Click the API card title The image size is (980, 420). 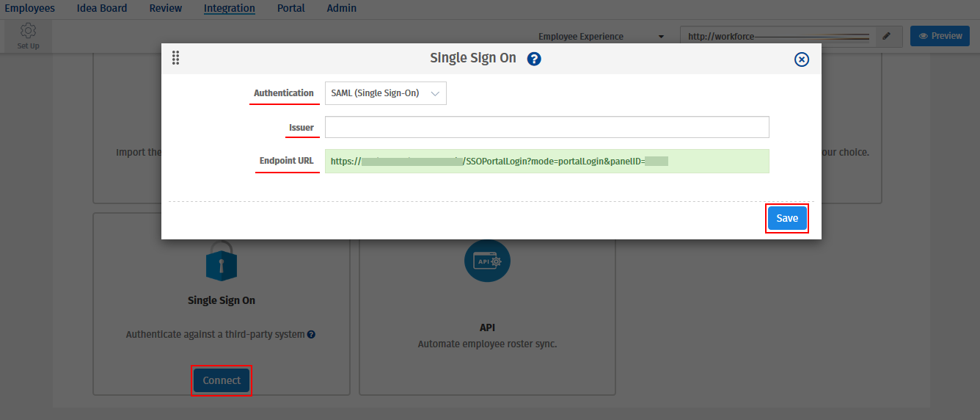pos(487,327)
